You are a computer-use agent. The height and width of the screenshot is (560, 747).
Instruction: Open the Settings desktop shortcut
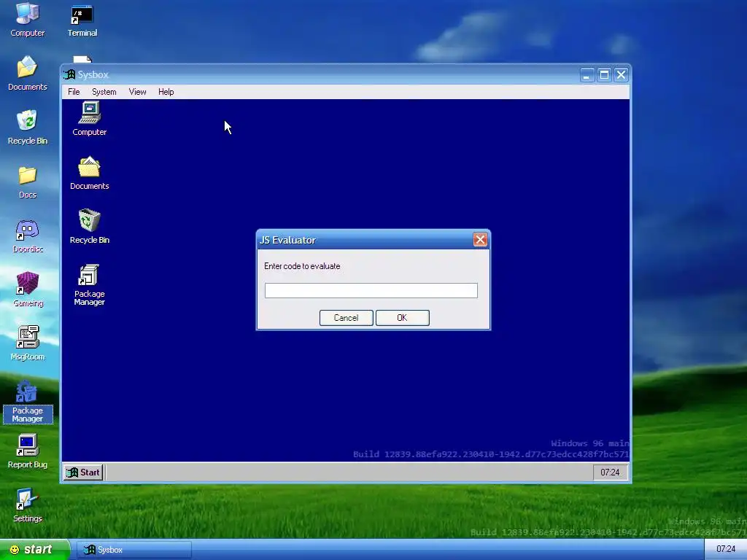(x=27, y=505)
